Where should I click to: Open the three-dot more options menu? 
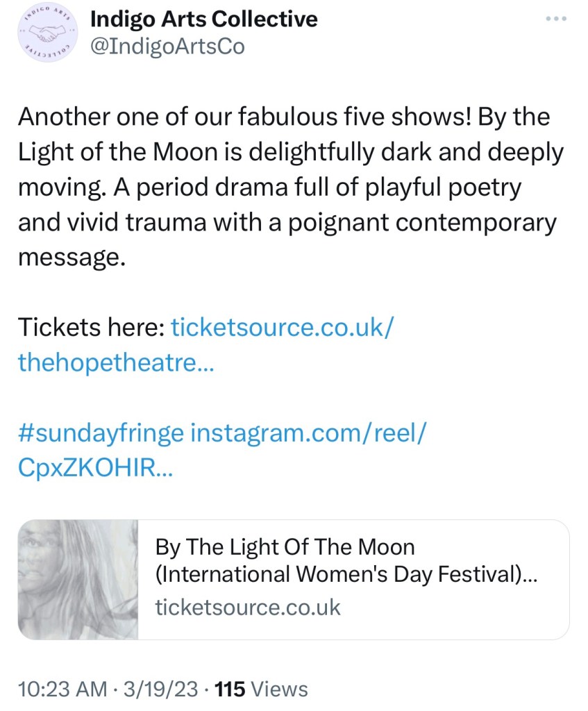point(556,19)
